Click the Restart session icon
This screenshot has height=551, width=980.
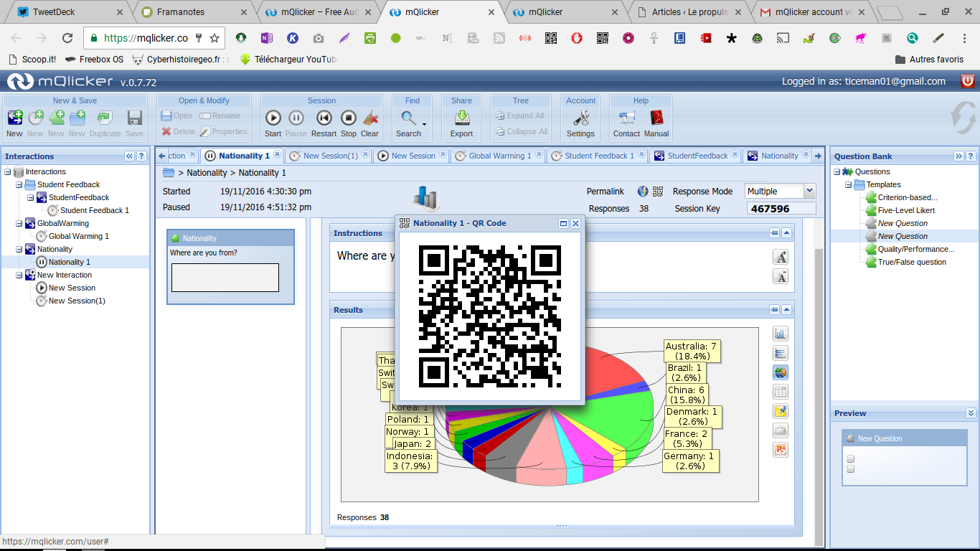point(324,118)
